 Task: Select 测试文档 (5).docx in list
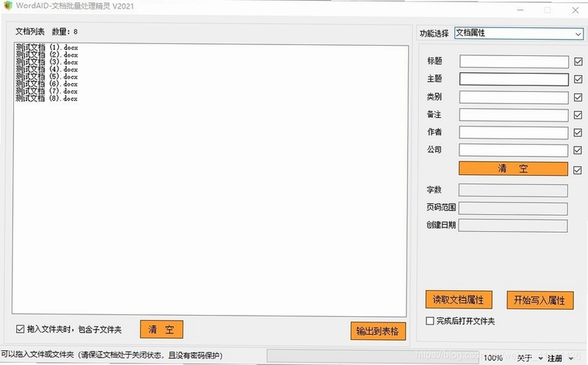(47, 77)
